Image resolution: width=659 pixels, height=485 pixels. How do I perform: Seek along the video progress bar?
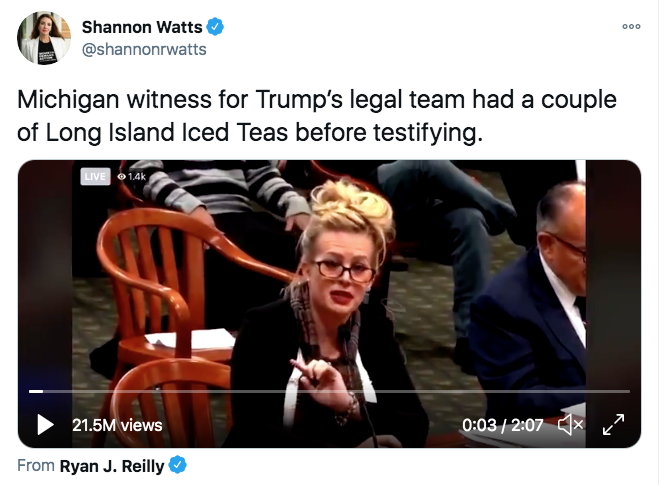329,391
